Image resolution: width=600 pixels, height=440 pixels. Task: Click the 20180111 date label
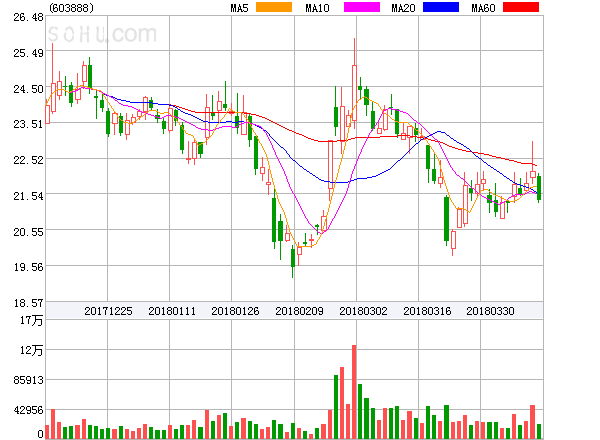[x=172, y=311]
